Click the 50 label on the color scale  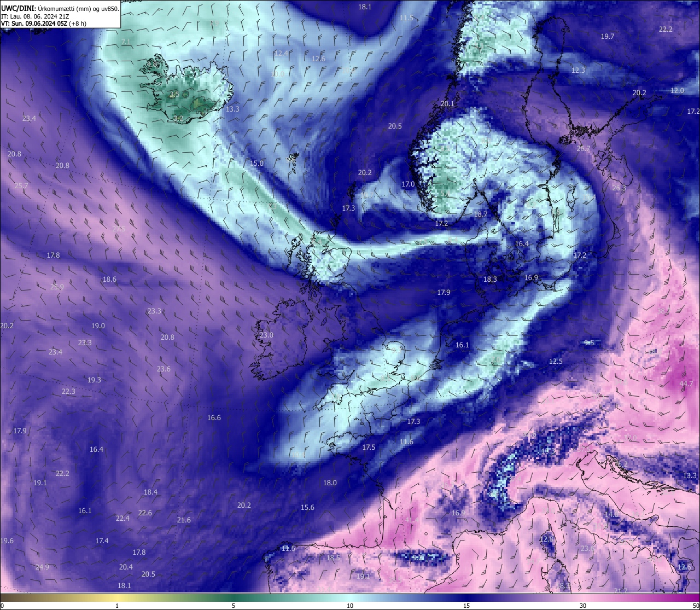pyautogui.click(x=696, y=606)
